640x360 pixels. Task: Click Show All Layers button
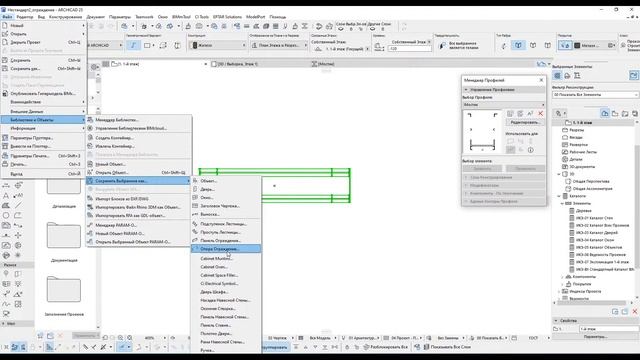click(x=447, y=347)
